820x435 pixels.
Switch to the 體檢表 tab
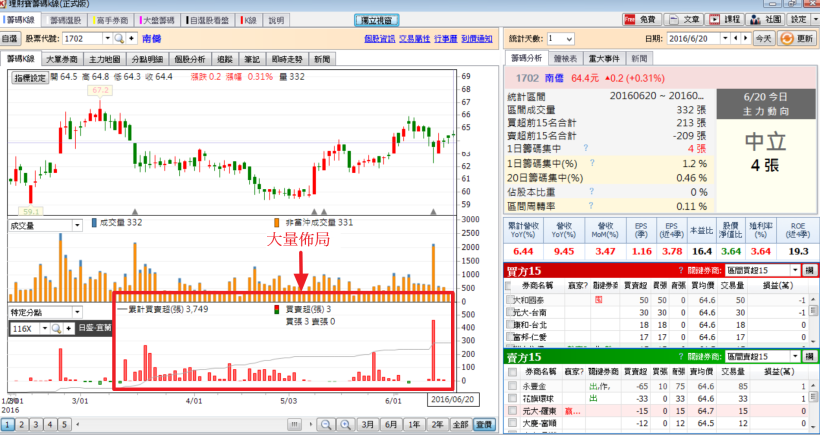565,59
